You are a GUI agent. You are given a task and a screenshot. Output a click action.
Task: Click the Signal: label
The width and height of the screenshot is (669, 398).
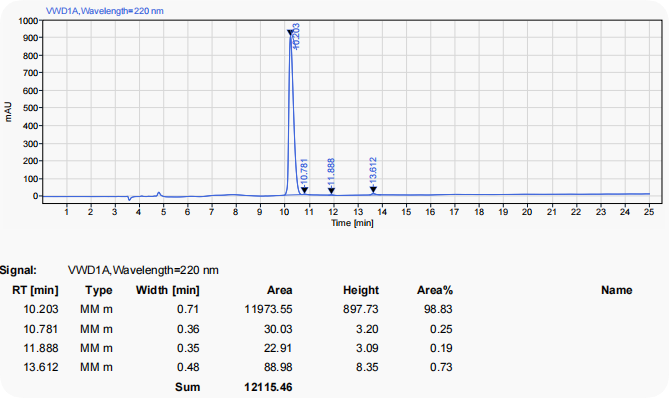point(18,270)
